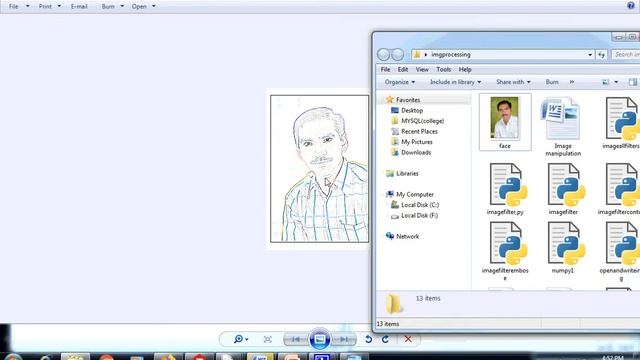Open the address bar history dropdown
The width and height of the screenshot is (640, 360).
(x=590, y=55)
